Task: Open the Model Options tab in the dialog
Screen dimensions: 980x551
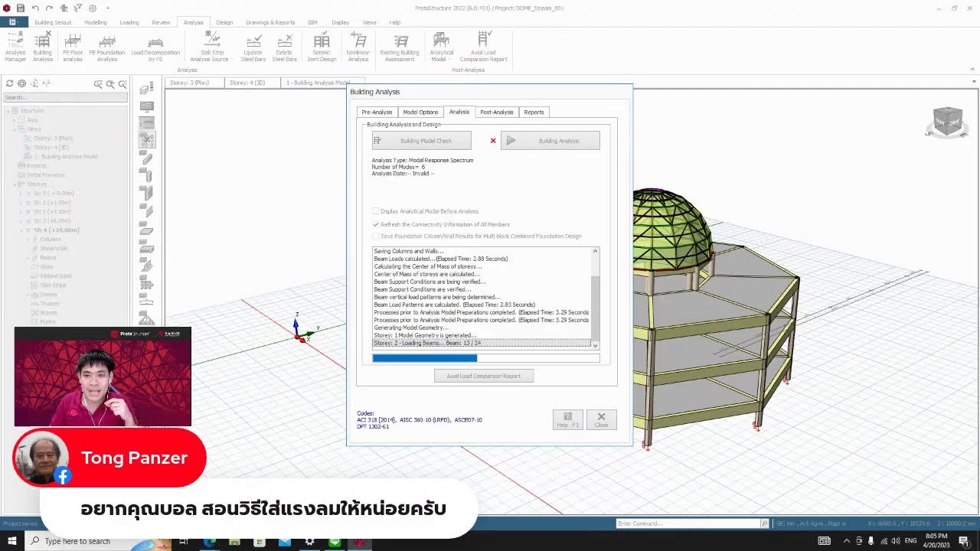Action: tap(420, 112)
